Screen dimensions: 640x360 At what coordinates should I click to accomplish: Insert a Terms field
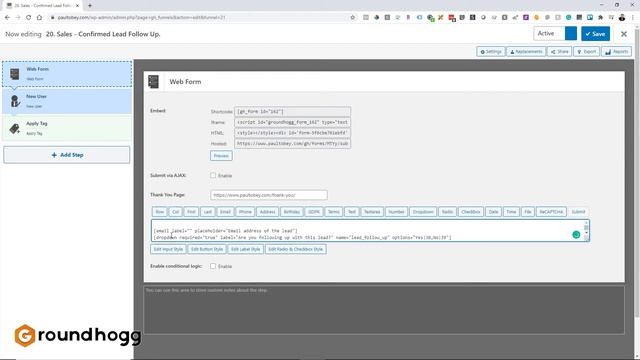tap(333, 212)
